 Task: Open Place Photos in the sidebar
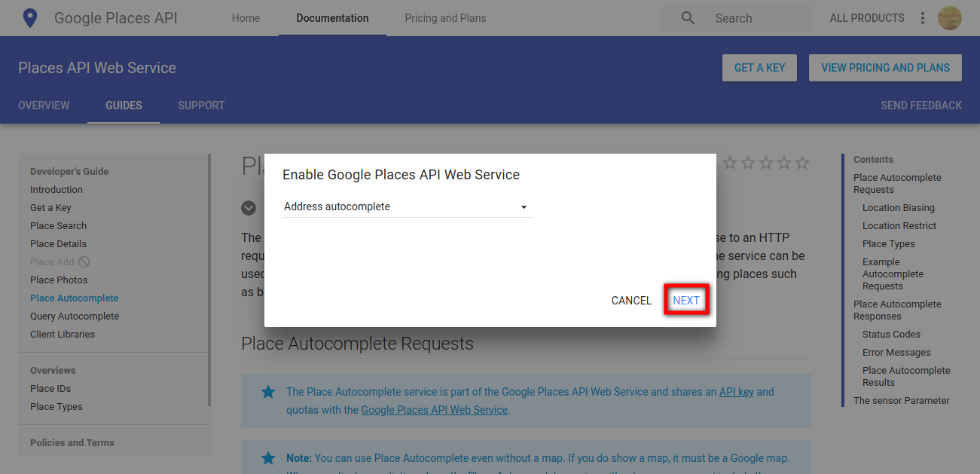point(59,280)
